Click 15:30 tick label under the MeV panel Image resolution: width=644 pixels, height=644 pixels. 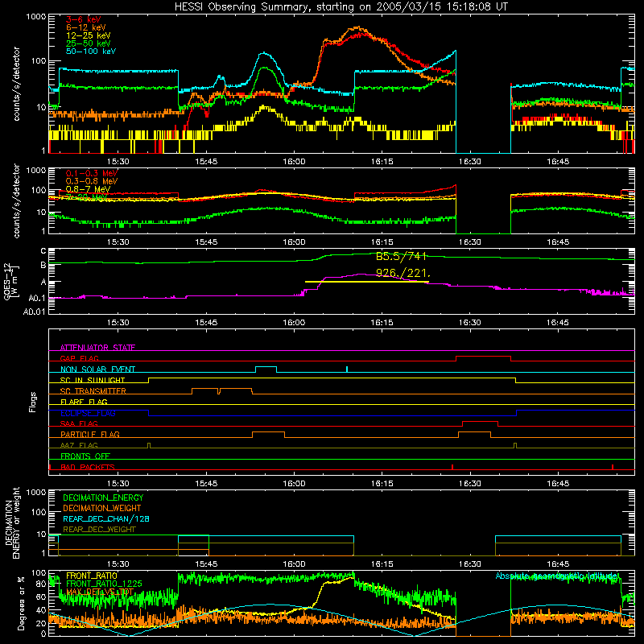[118, 242]
